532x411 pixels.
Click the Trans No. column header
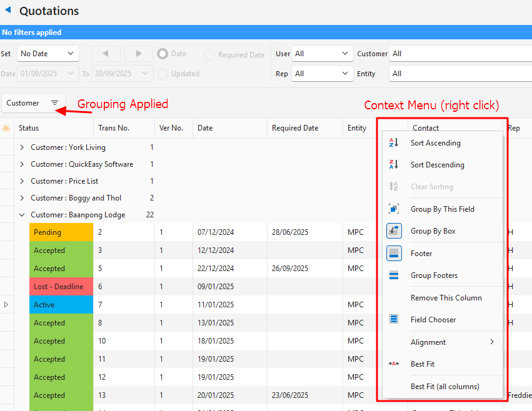(114, 128)
